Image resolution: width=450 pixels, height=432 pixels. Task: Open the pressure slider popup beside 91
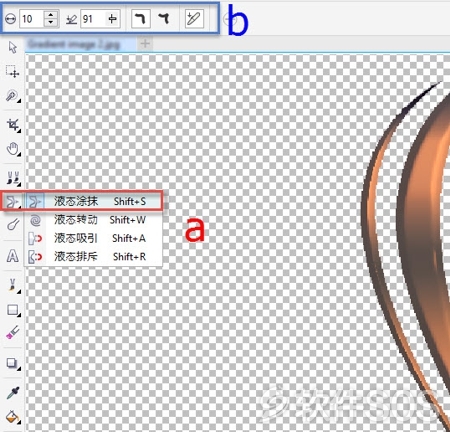coord(112,19)
